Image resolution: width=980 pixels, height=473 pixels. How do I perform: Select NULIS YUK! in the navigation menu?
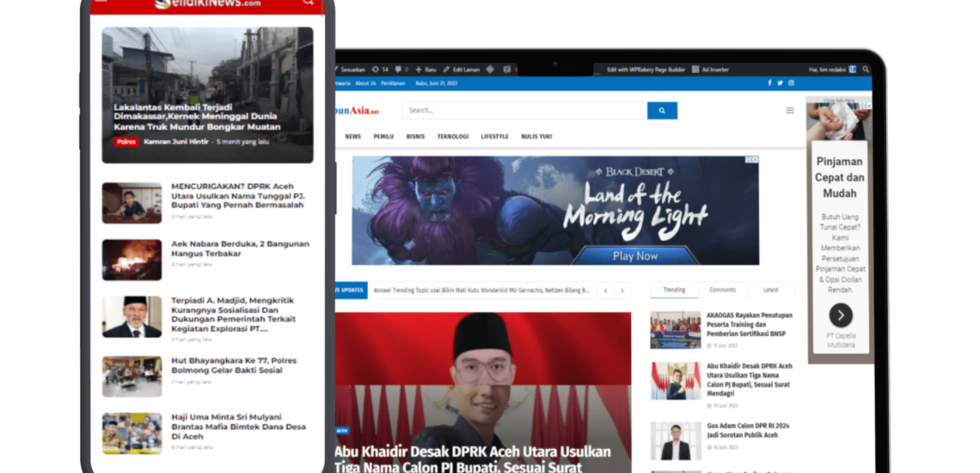point(536,137)
